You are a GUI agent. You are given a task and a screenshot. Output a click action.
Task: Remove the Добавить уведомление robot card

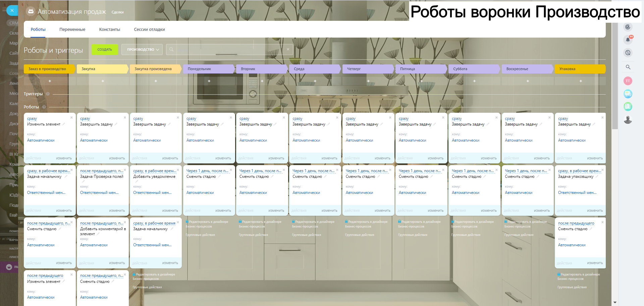pos(178,170)
